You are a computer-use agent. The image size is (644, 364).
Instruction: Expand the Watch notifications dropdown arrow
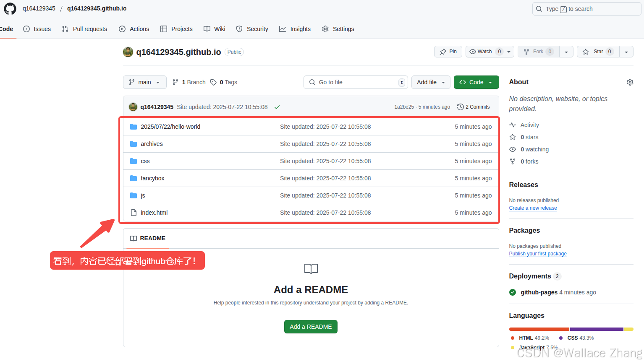tap(509, 52)
